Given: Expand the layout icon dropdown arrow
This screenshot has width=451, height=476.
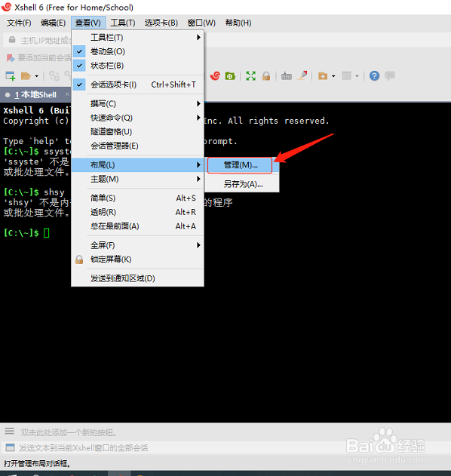Looking at the screenshot, I should coord(357,76).
